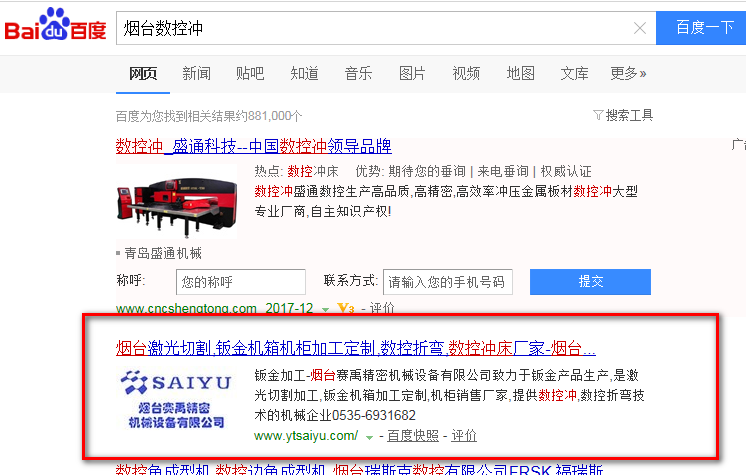Click the 称呼 name input field

pos(240,282)
